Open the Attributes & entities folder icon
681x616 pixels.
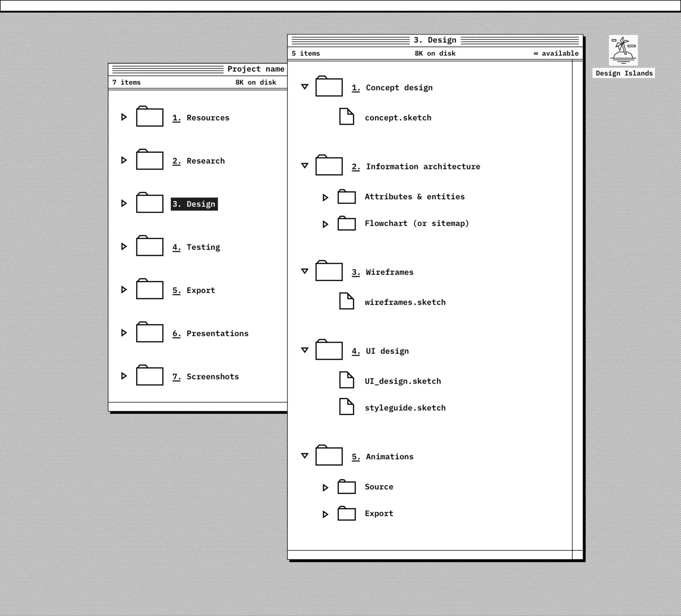346,197
